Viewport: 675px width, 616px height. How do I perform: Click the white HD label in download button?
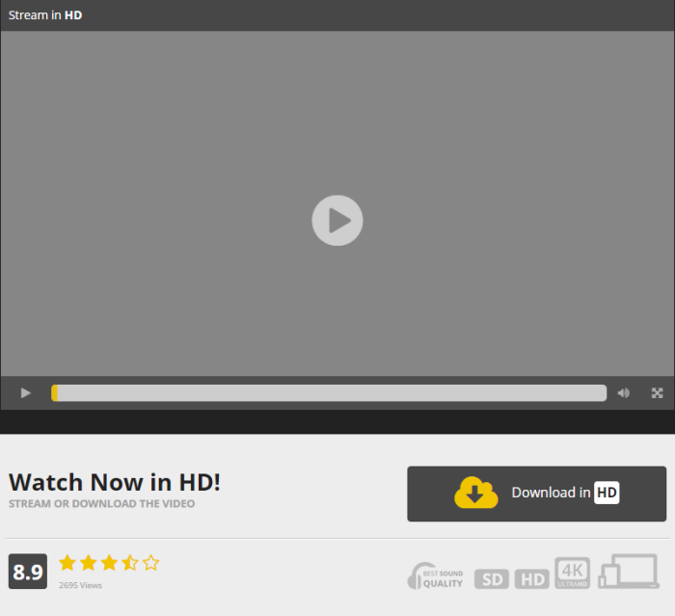[607, 493]
